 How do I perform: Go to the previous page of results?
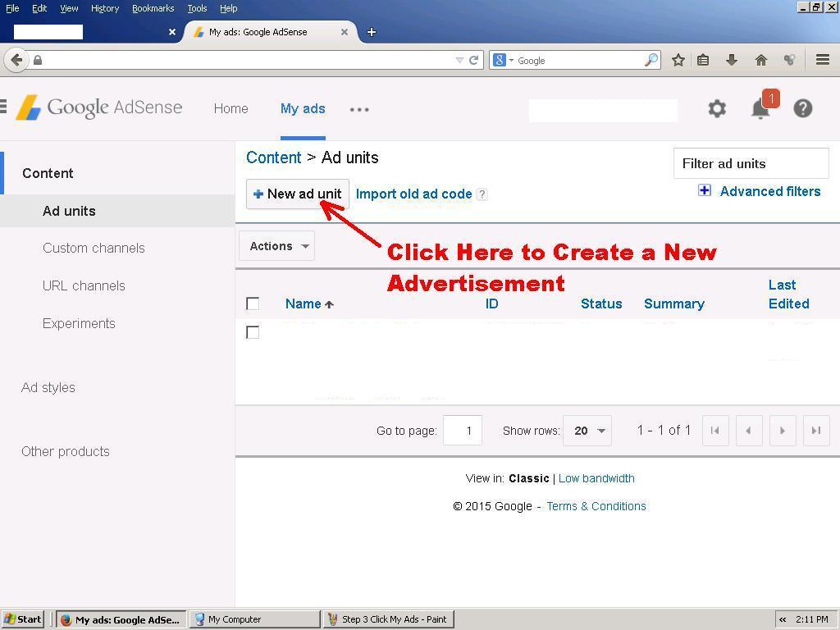749,430
